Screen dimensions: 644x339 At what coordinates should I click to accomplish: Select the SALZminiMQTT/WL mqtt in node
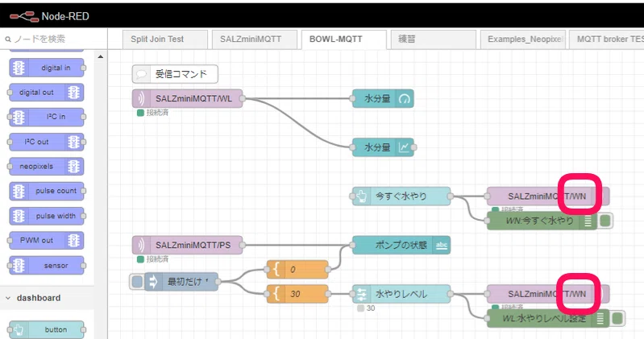point(187,98)
